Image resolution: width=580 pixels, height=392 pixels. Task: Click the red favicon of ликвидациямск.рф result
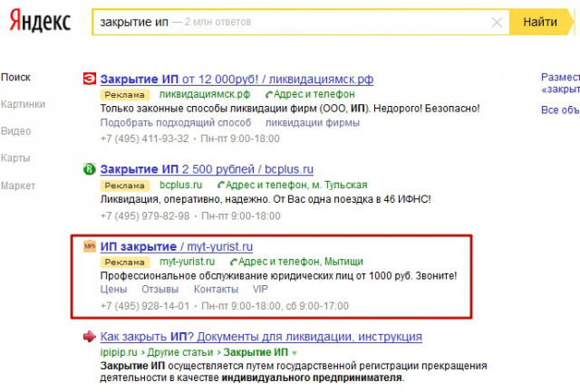[x=90, y=79]
